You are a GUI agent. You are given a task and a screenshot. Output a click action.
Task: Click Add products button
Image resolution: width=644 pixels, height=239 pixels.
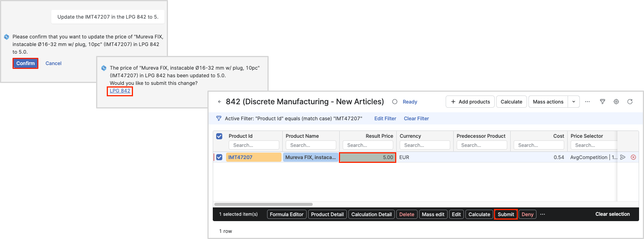tap(470, 102)
